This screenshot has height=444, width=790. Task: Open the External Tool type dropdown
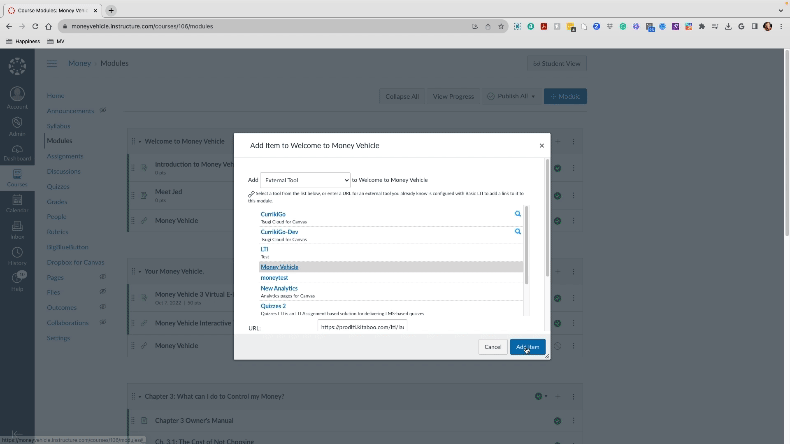[305, 180]
